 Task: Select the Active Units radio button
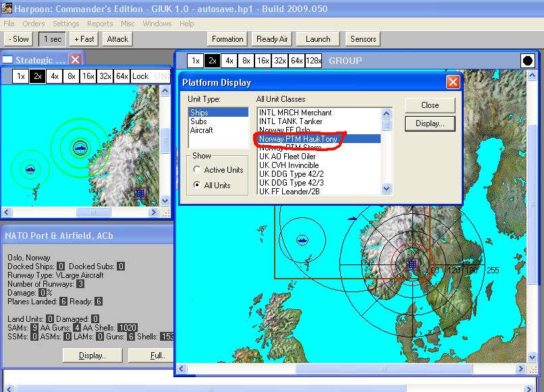[197, 170]
